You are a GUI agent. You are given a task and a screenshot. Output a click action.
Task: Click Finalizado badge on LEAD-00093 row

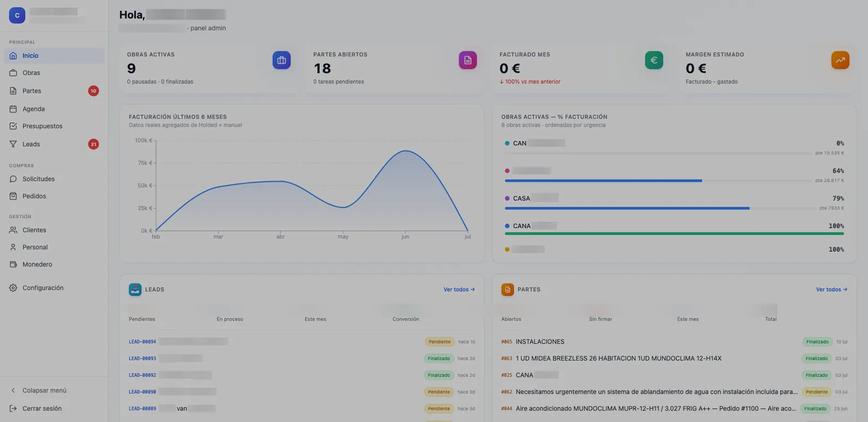(439, 359)
